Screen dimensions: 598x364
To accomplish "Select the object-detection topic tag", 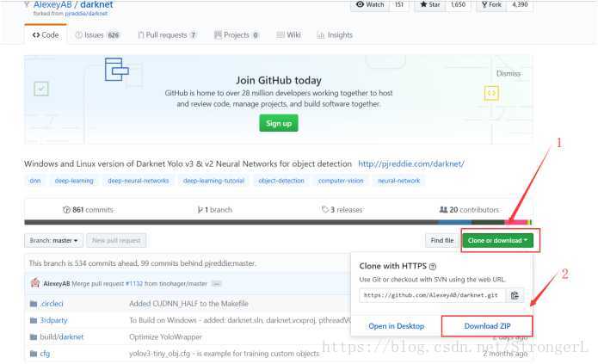I will [x=281, y=181].
